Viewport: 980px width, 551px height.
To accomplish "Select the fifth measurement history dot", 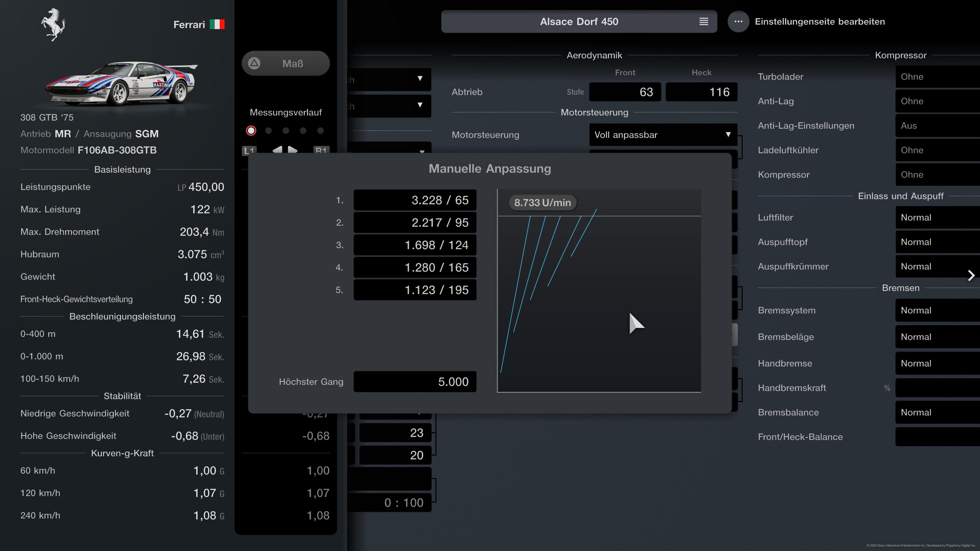I will point(320,131).
